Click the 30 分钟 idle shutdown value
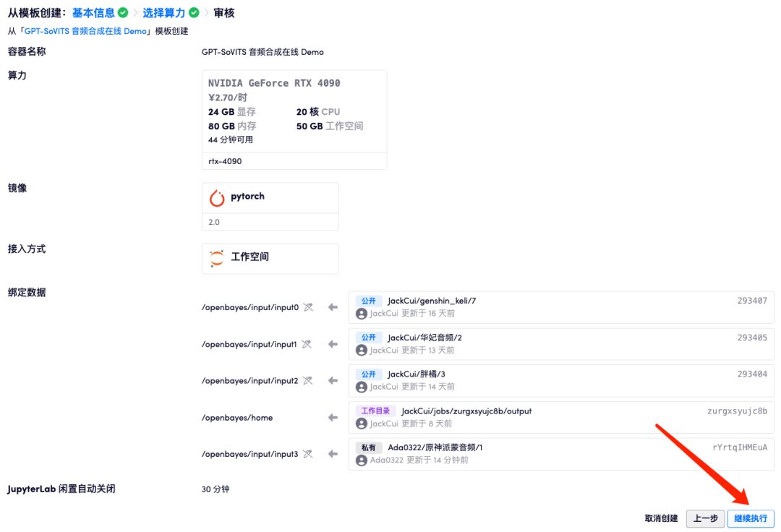Image resolution: width=781 pixels, height=532 pixels. [x=215, y=489]
